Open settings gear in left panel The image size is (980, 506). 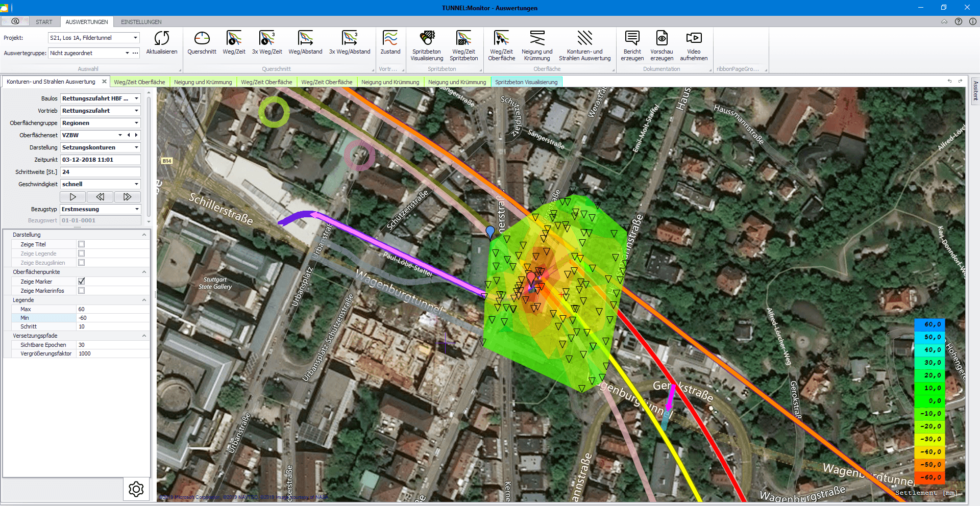[x=136, y=489]
